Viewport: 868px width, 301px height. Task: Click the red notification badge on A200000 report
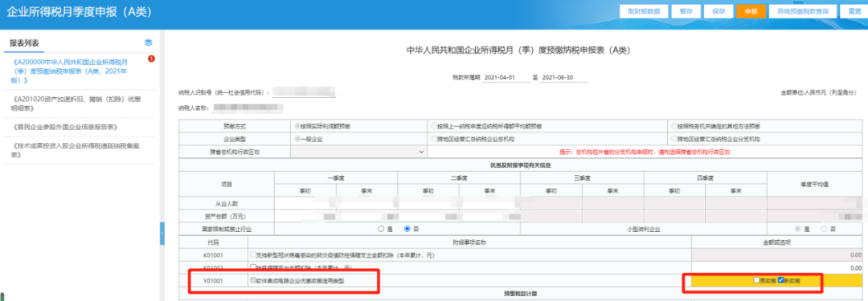click(151, 59)
